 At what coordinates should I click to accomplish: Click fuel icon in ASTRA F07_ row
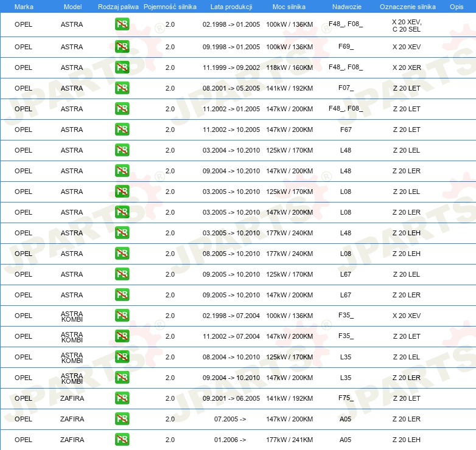122,88
